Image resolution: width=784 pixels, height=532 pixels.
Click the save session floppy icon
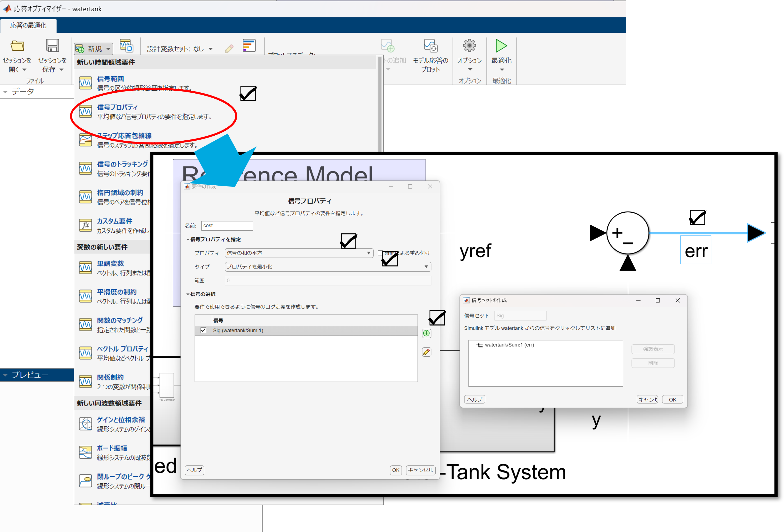[52, 46]
